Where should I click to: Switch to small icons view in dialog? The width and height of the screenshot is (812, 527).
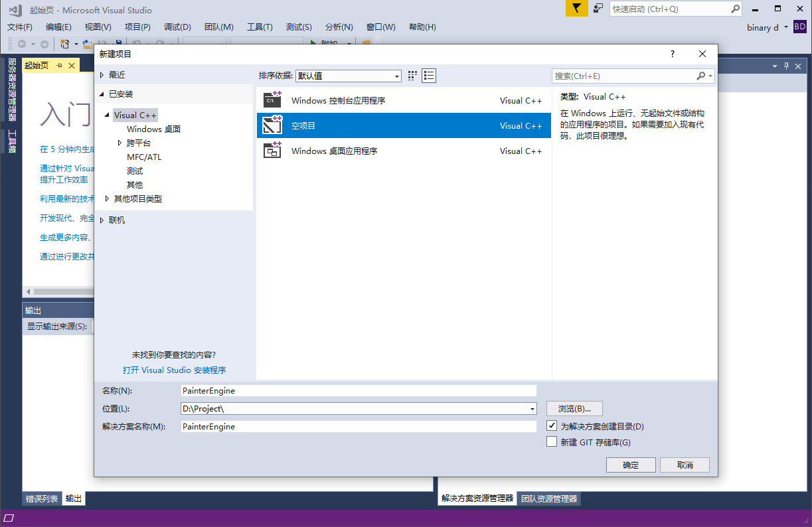click(412, 76)
